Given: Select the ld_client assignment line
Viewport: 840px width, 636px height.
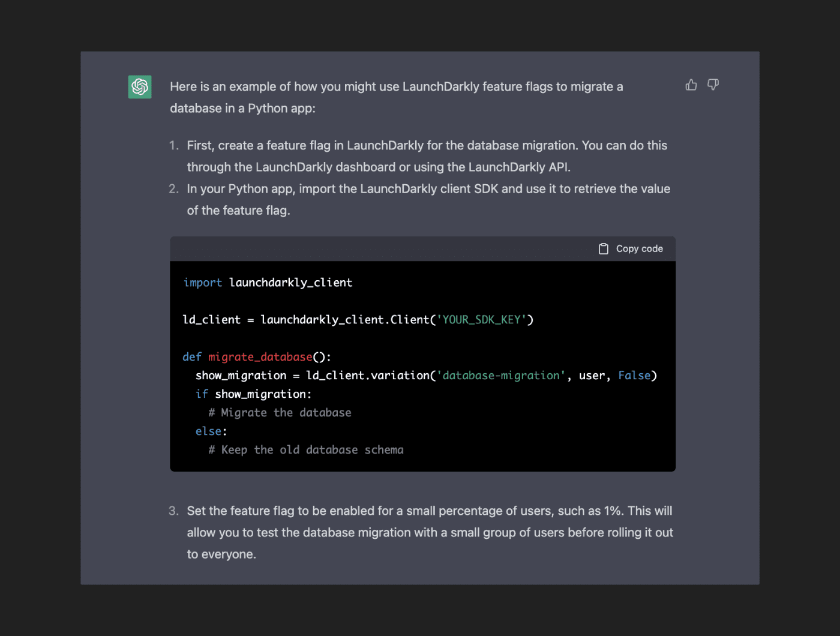Looking at the screenshot, I should coord(358,319).
